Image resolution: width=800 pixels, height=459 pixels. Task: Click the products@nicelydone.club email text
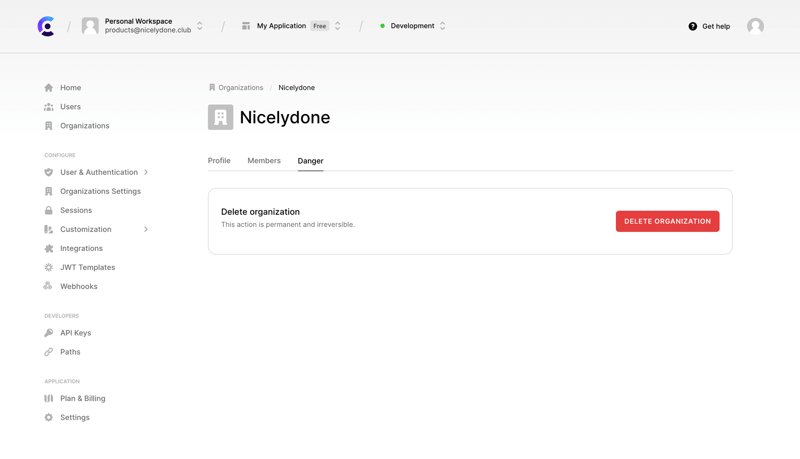(148, 30)
